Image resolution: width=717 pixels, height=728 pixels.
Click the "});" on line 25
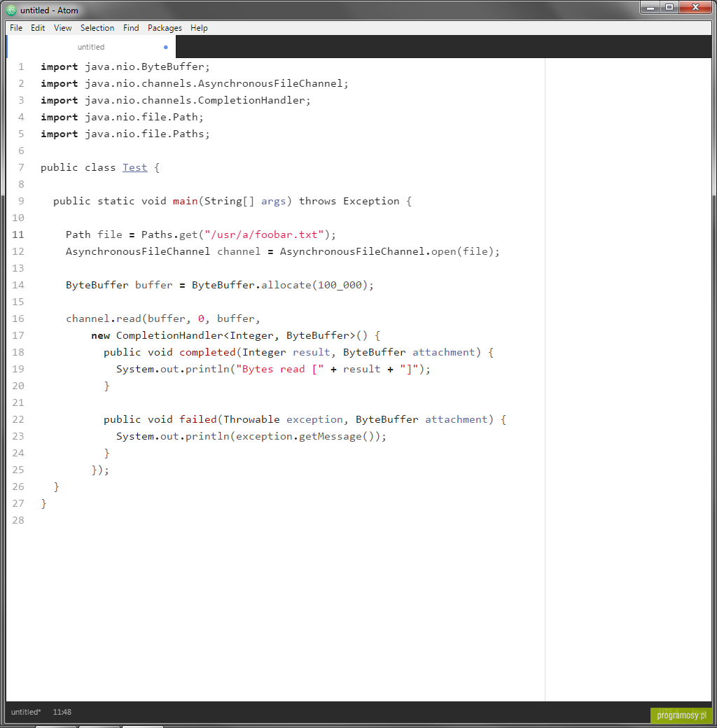coord(100,470)
